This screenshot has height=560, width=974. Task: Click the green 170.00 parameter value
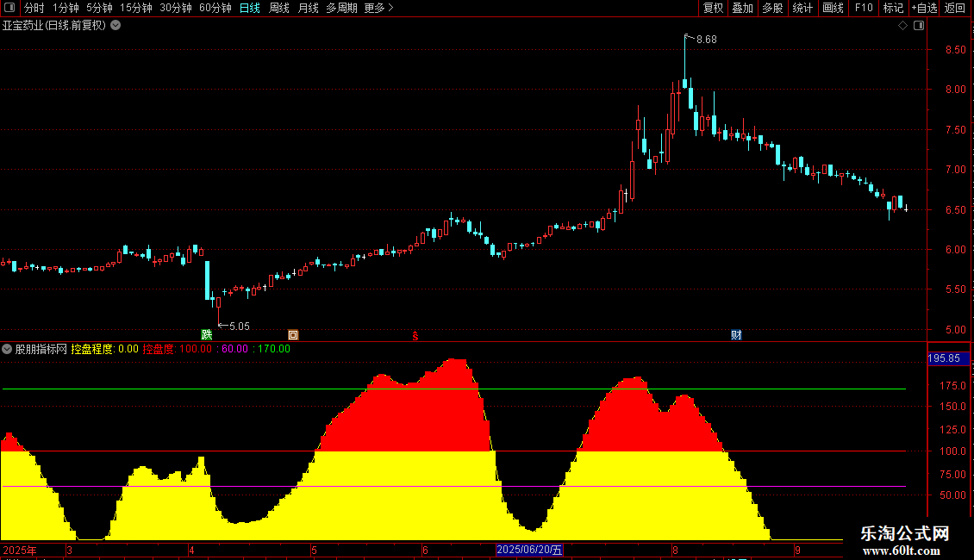[x=274, y=349]
